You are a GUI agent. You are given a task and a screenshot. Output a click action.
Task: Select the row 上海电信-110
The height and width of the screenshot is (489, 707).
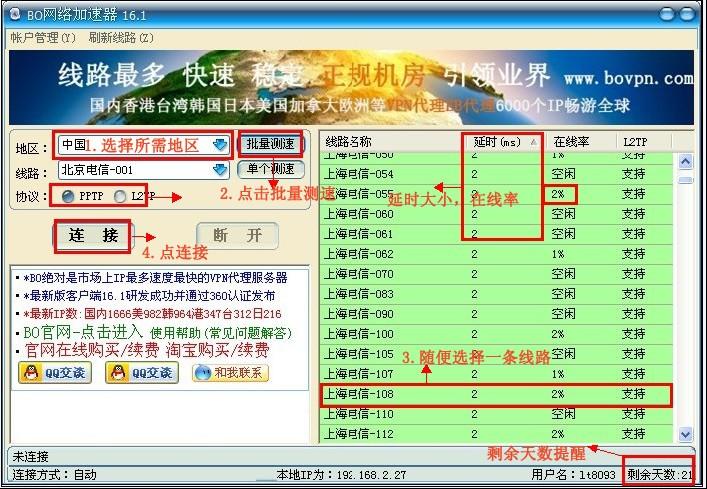[x=496, y=414]
